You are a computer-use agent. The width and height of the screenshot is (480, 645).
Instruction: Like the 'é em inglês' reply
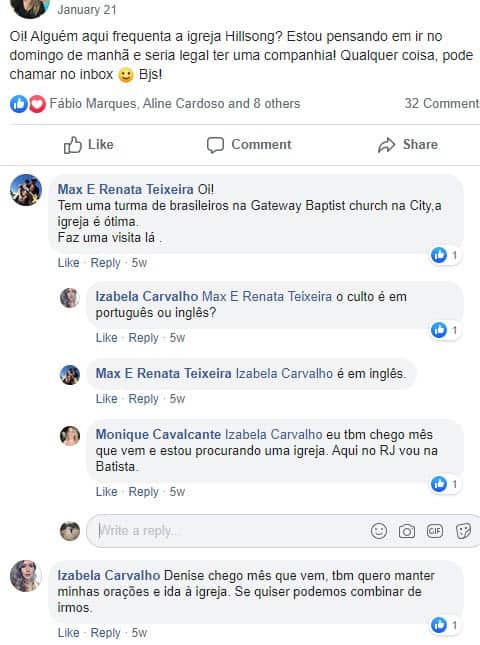pyautogui.click(x=107, y=399)
